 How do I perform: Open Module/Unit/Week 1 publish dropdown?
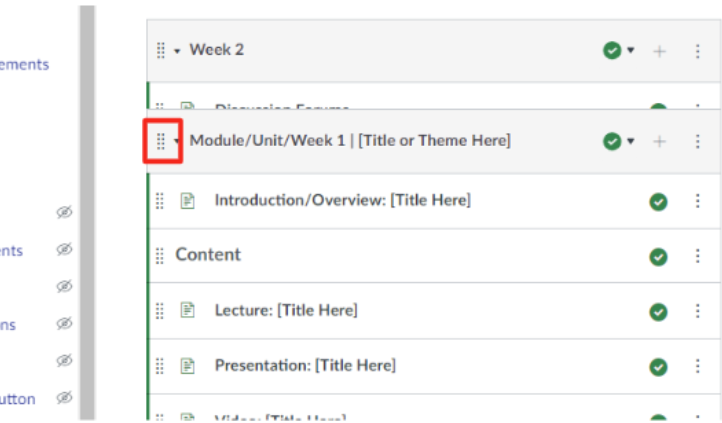click(618, 142)
